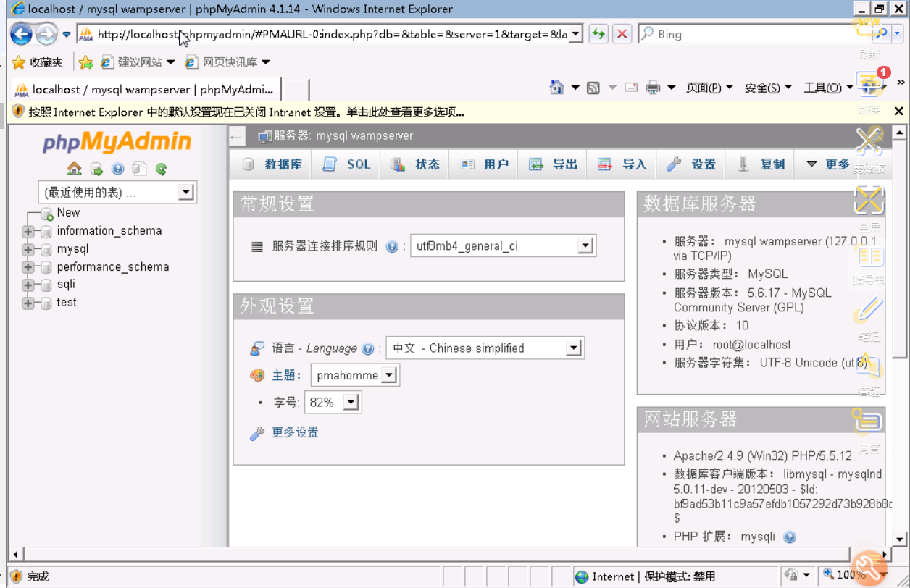Open the recently used tables dropdown
Image resolution: width=910 pixels, height=588 pixels.
117,193
